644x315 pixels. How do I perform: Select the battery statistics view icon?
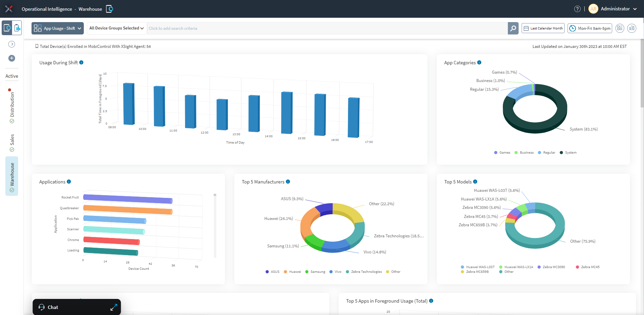[17, 28]
